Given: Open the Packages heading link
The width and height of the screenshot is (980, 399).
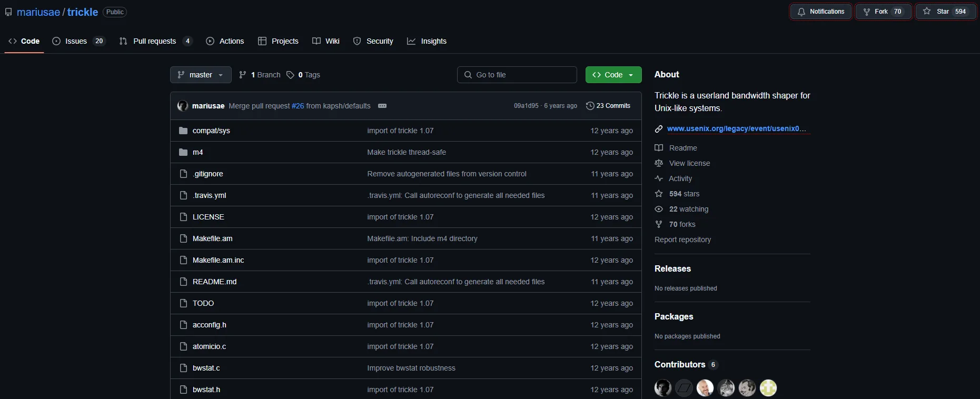Looking at the screenshot, I should [x=674, y=316].
